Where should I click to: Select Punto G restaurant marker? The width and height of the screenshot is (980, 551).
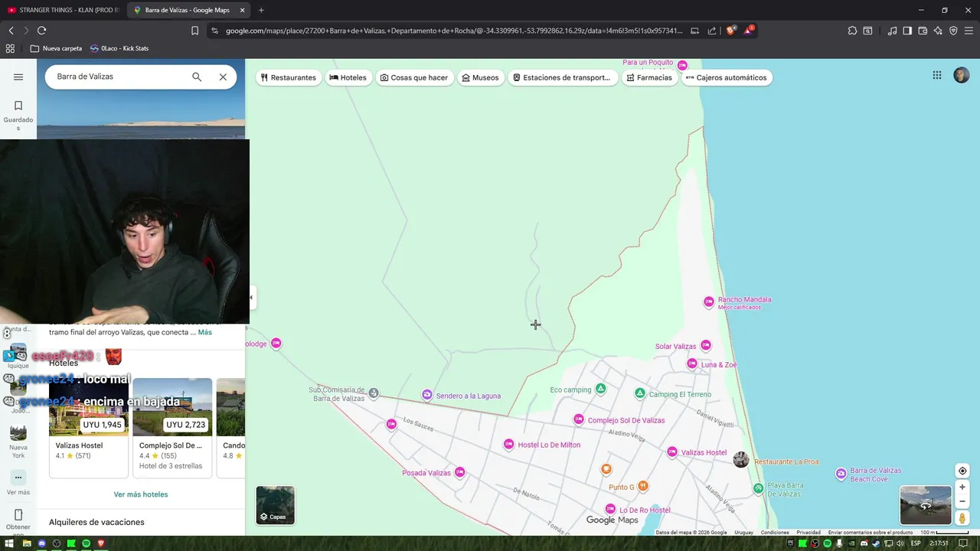[x=643, y=486]
